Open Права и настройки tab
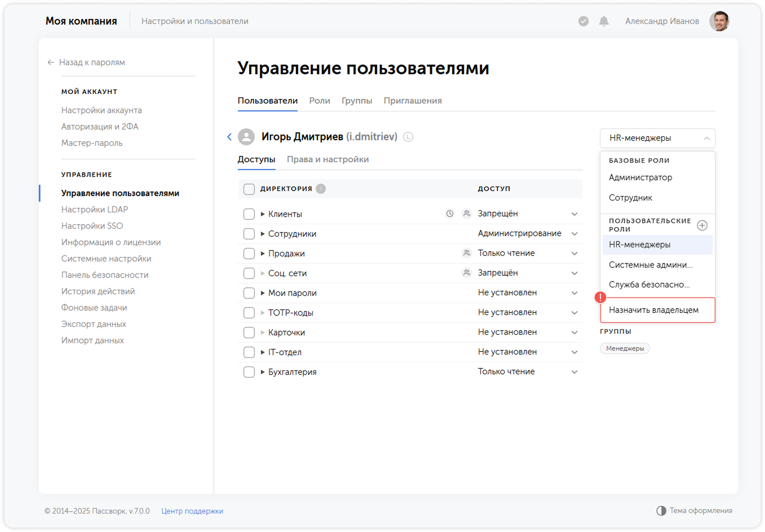Viewport: 765px width, 532px height. [x=328, y=160]
